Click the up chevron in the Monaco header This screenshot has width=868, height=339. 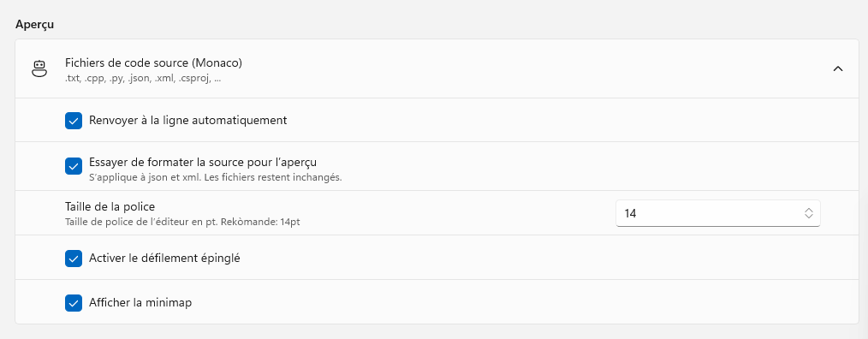pos(837,69)
